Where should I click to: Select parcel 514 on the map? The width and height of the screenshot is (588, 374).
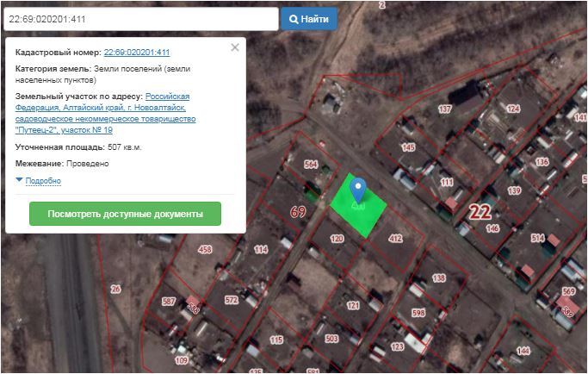tap(538, 238)
